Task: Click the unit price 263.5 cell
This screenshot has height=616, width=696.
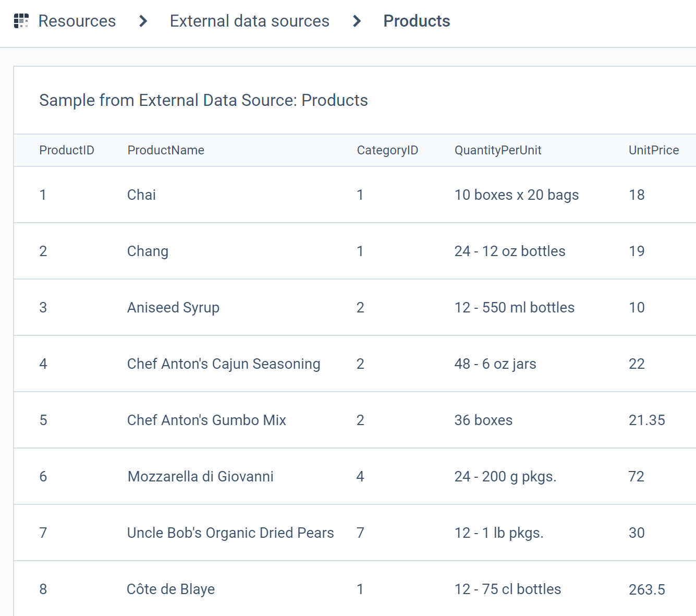Action: point(646,589)
